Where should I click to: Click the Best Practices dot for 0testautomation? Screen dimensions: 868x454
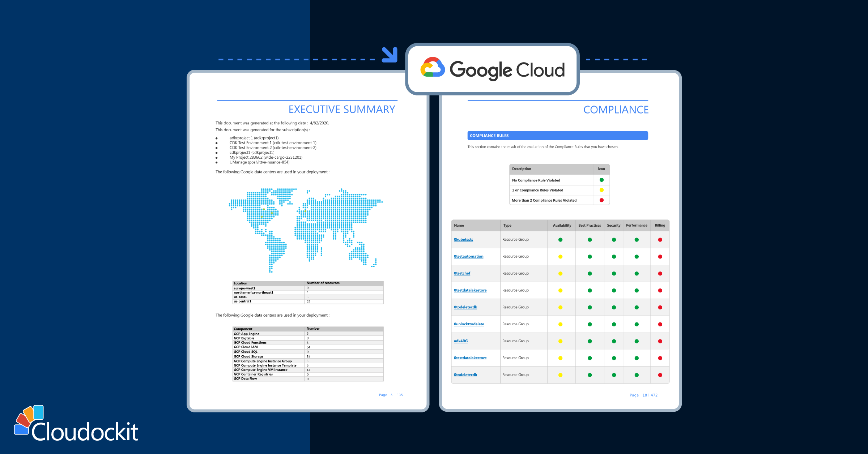[x=590, y=257]
